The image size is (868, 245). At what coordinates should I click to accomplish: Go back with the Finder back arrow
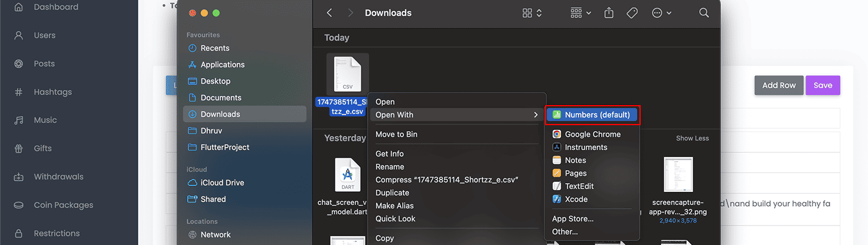pyautogui.click(x=329, y=13)
